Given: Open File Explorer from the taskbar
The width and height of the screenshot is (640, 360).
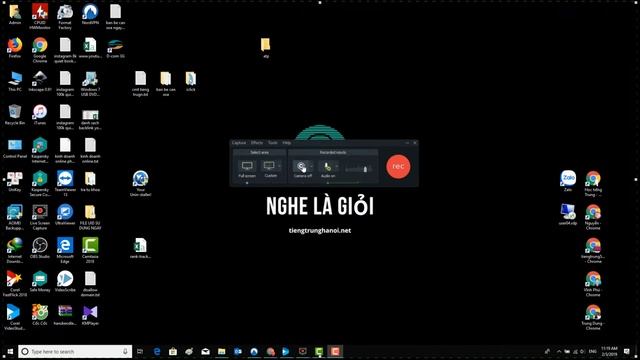Looking at the screenshot, I should 222,351.
